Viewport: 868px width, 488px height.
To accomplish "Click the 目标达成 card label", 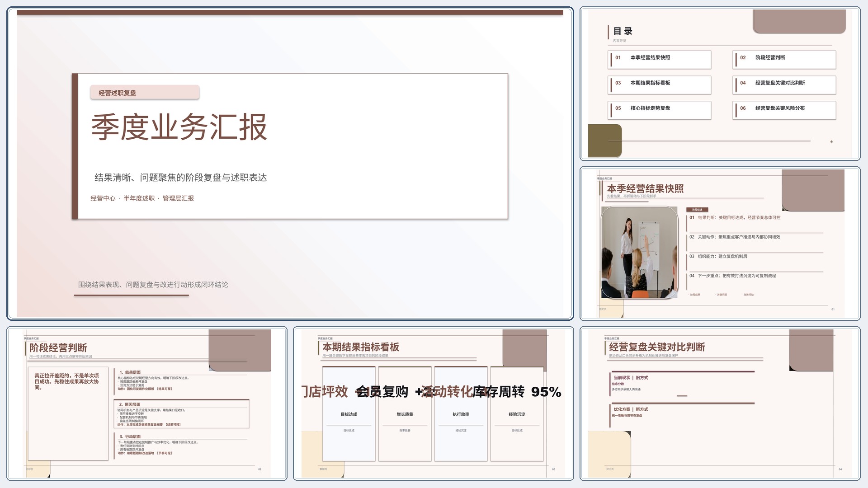I will tap(349, 414).
